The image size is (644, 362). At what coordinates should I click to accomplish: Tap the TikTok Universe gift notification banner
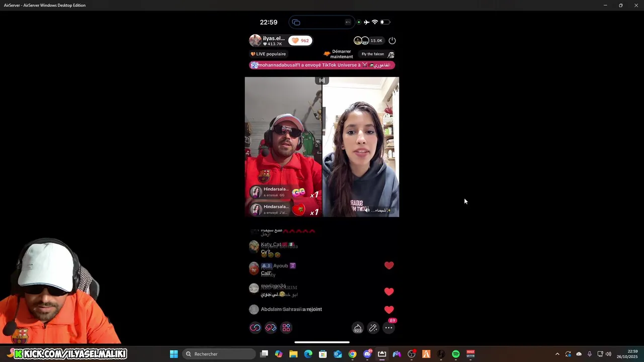[x=322, y=65]
